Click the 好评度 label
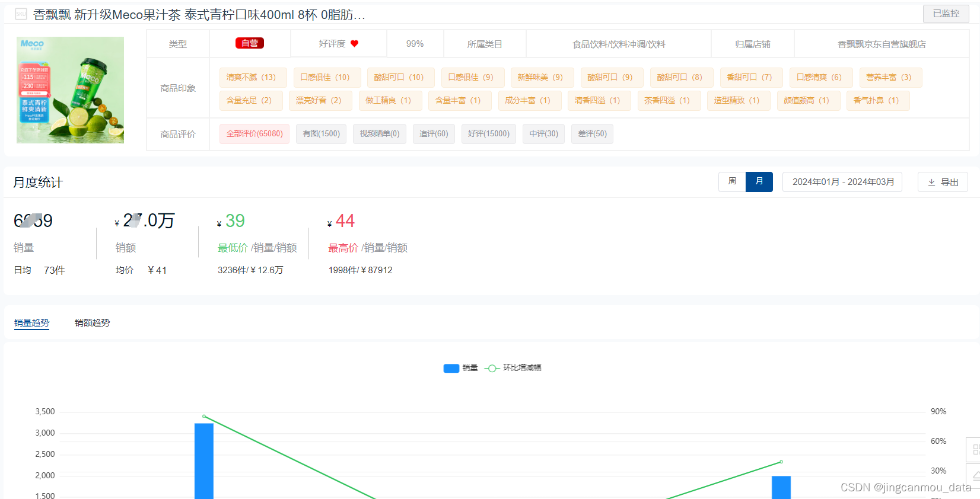980x499 pixels. point(332,44)
